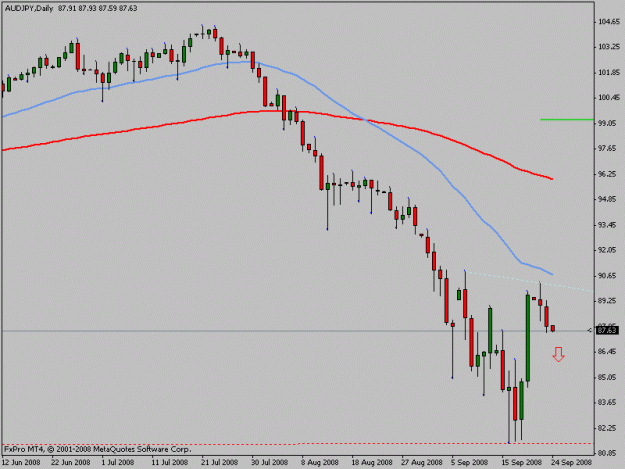Click the price label 82.25
Image resolution: width=625 pixels, height=469 pixels.
point(609,428)
